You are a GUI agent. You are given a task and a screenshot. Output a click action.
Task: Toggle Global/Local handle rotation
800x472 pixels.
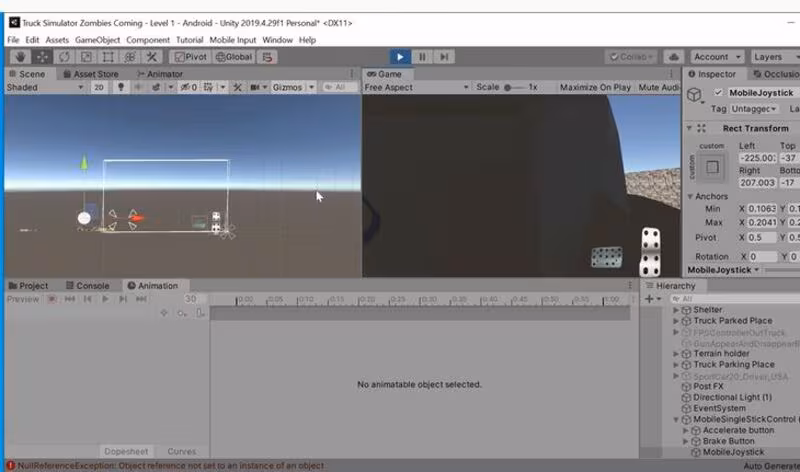pos(234,57)
